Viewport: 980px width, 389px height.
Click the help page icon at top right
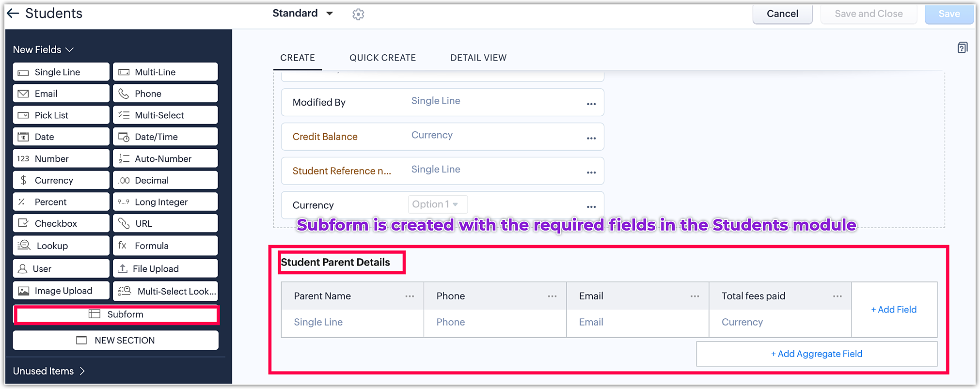(x=963, y=47)
